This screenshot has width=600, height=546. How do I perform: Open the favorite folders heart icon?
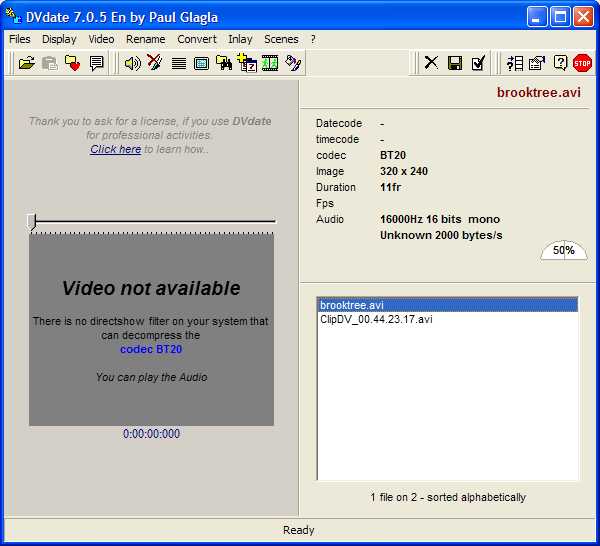[72, 63]
